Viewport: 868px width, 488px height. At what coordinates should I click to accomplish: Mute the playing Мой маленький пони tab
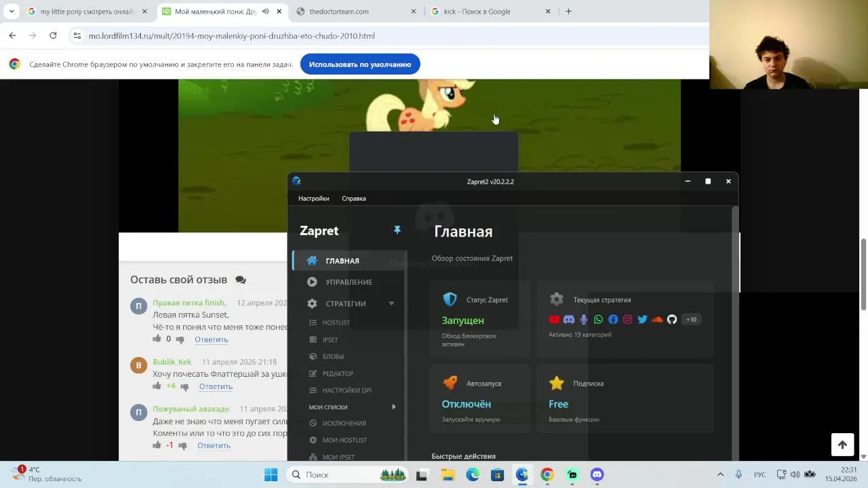click(x=265, y=12)
